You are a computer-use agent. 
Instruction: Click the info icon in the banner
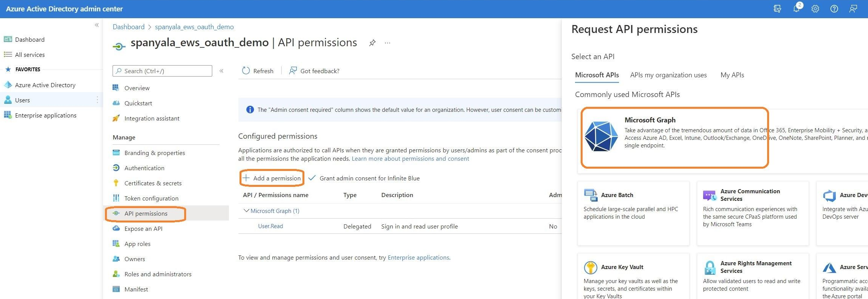coord(250,110)
